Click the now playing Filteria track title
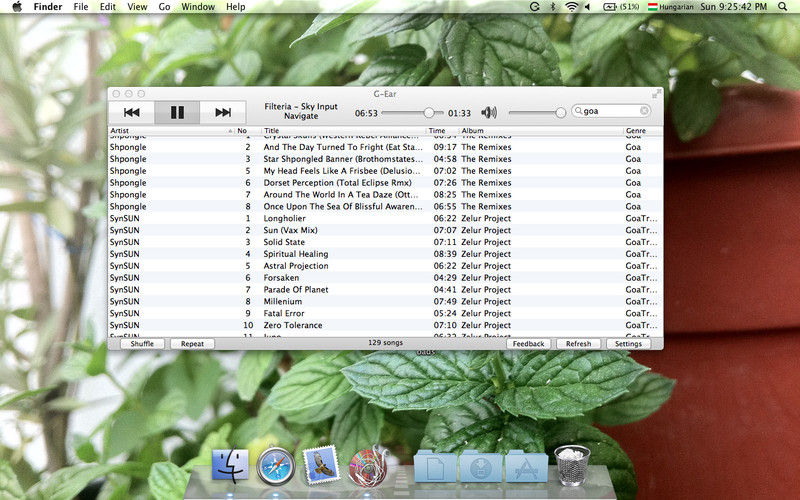 (301, 111)
